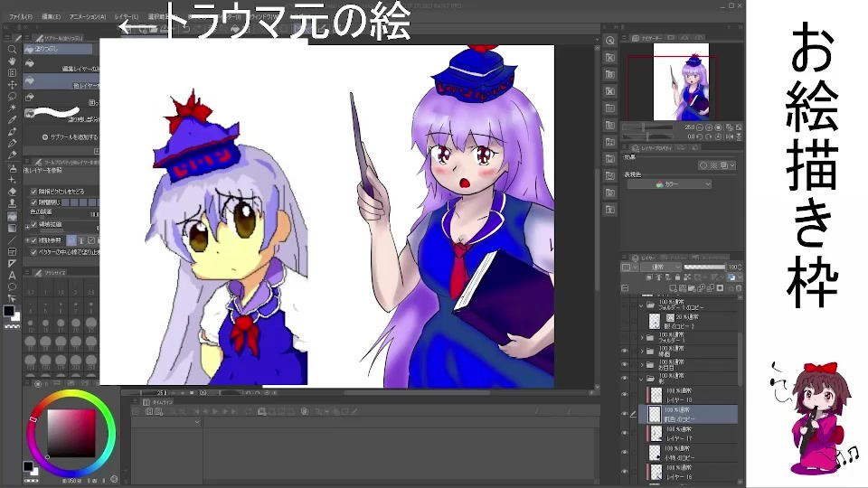Open the ファイル(F) menu

pos(20,17)
